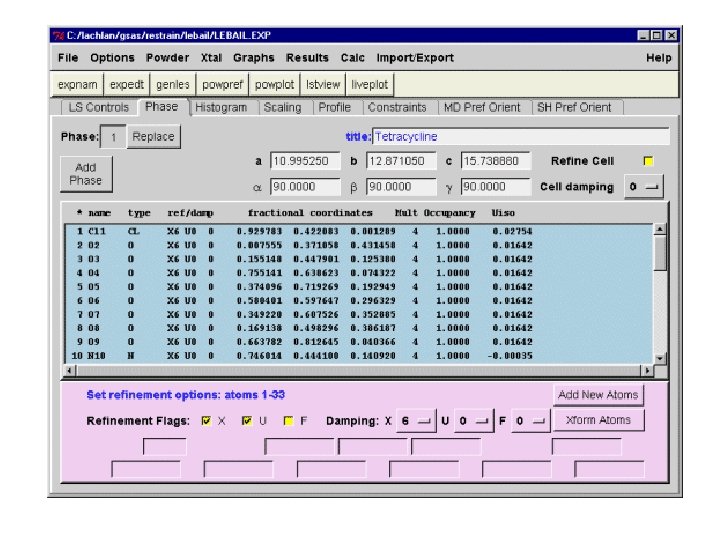Launch expedt from the toolbar
This screenshot has height=540, width=720.
(127, 85)
